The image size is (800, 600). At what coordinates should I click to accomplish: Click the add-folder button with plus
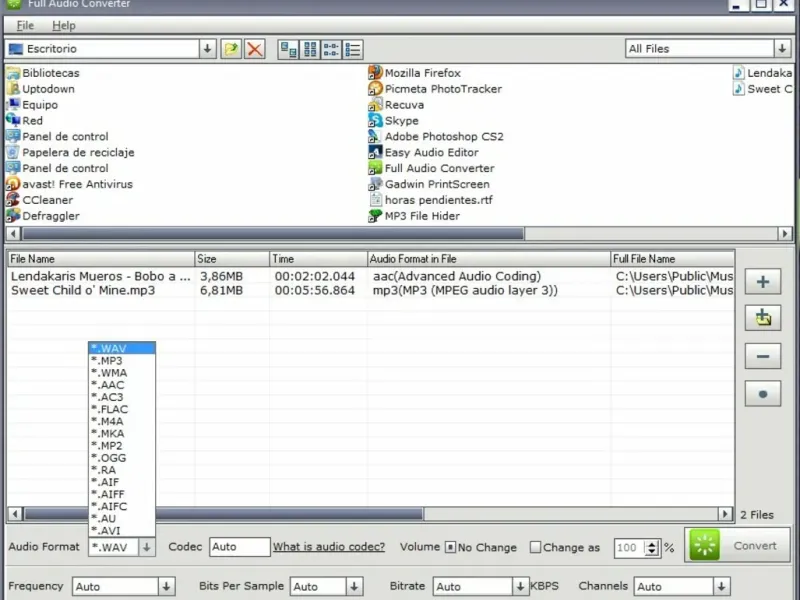click(x=763, y=317)
